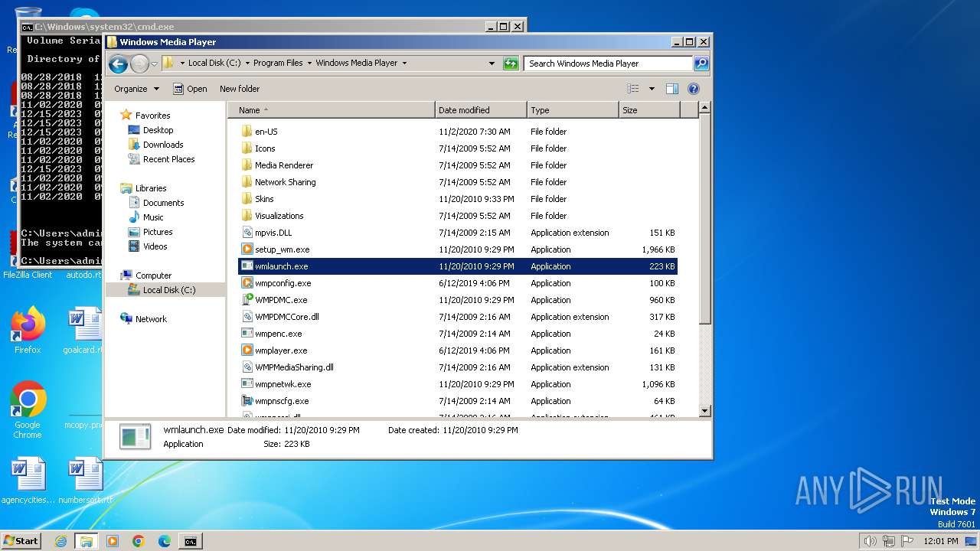980x551 pixels.
Task: Select Computer in navigation pane
Action: point(153,275)
